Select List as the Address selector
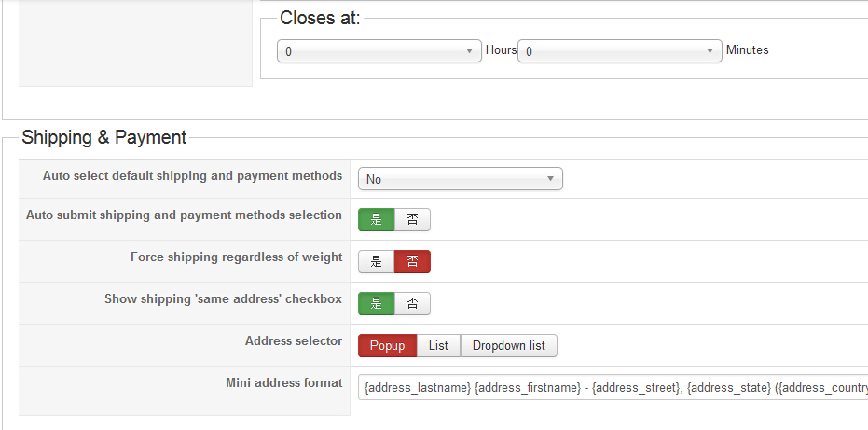Screen dimensions: 868x430 438,346
